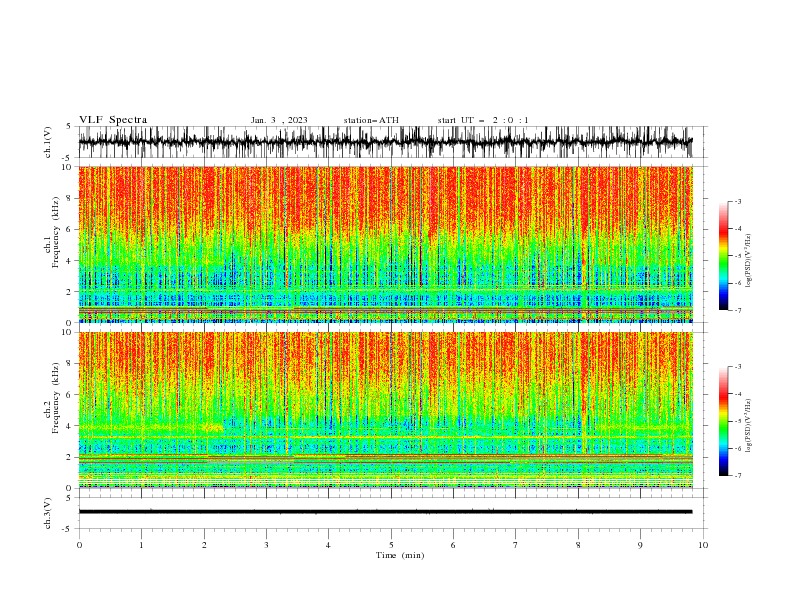Click the ch.3 flat black waveform trace

click(x=385, y=512)
